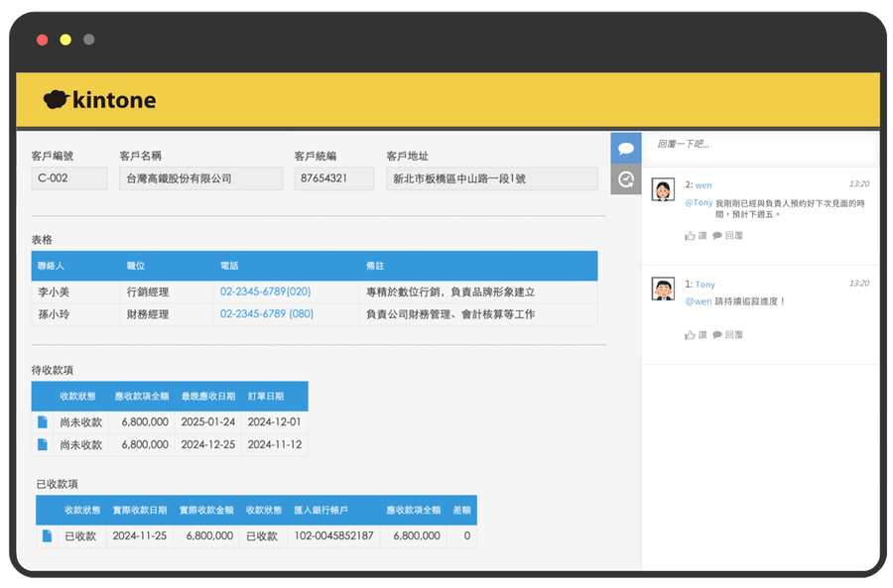The image size is (893, 588).
Task: Open the wen user name link
Action: [x=703, y=185]
